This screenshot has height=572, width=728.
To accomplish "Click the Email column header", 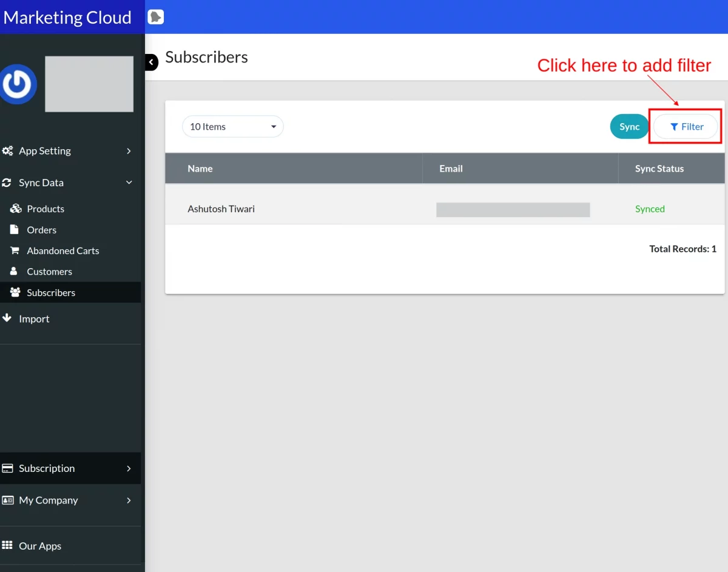I will click(451, 169).
